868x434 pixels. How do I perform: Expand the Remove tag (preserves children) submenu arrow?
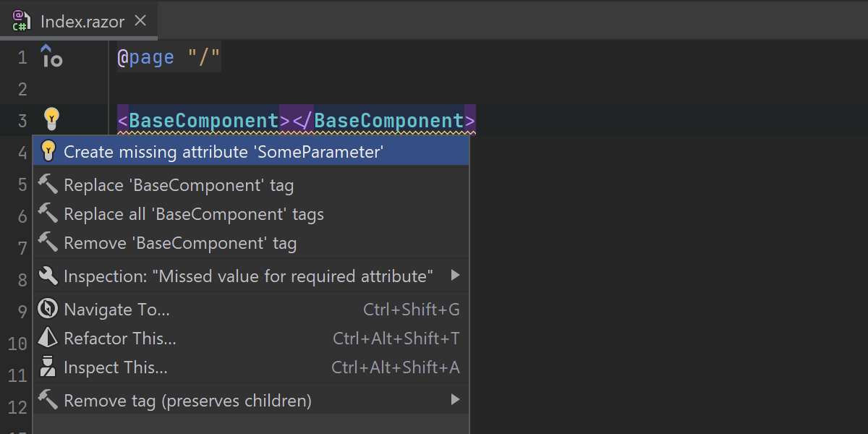455,400
